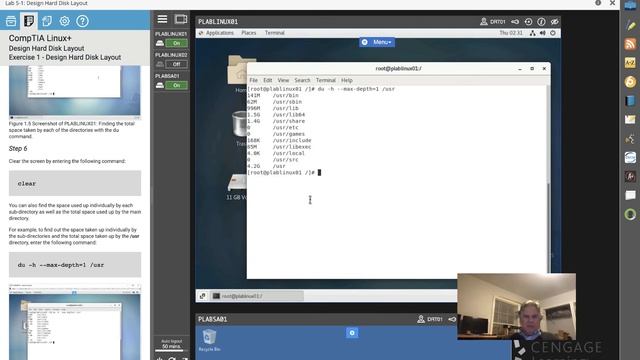
Task: Click the power icon in Linux panel
Action: coord(553,33)
